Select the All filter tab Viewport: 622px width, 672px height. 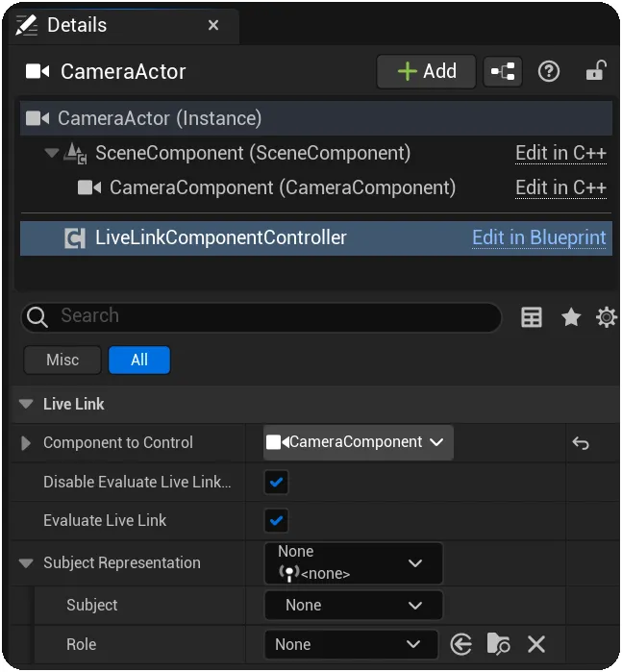point(139,360)
